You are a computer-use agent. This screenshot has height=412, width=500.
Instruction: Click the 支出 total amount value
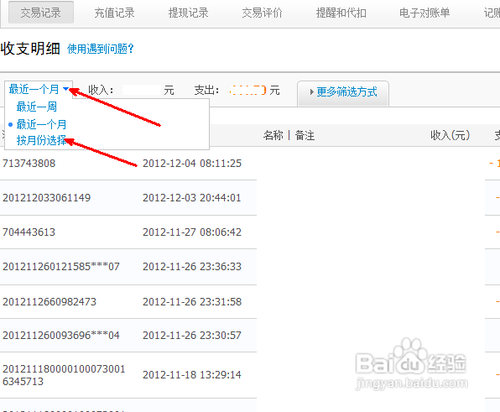(x=248, y=90)
